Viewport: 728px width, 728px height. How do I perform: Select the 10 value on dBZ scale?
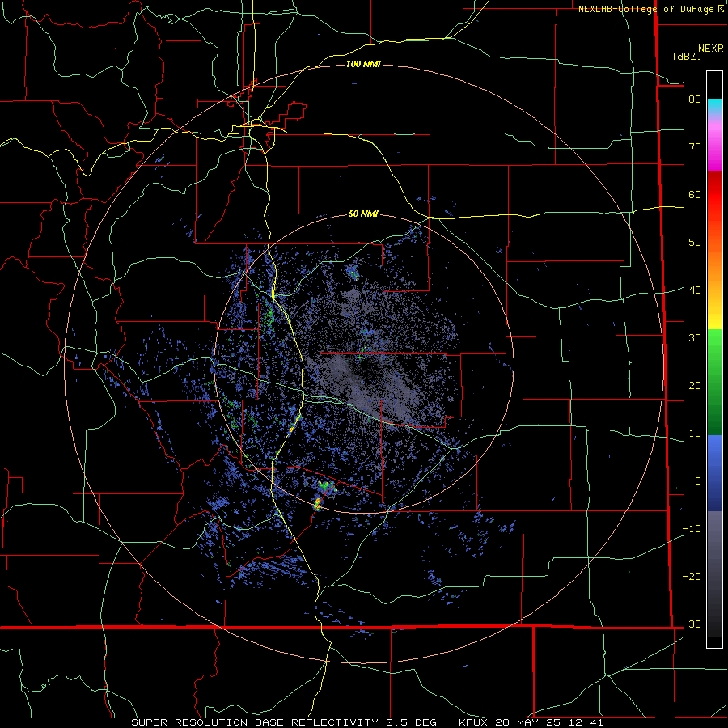(695, 434)
